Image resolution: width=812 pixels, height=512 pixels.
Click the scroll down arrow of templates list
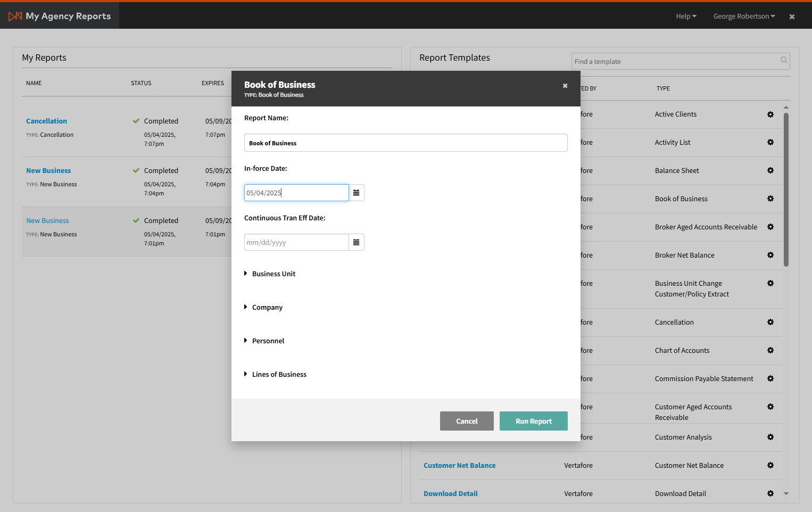(x=786, y=493)
